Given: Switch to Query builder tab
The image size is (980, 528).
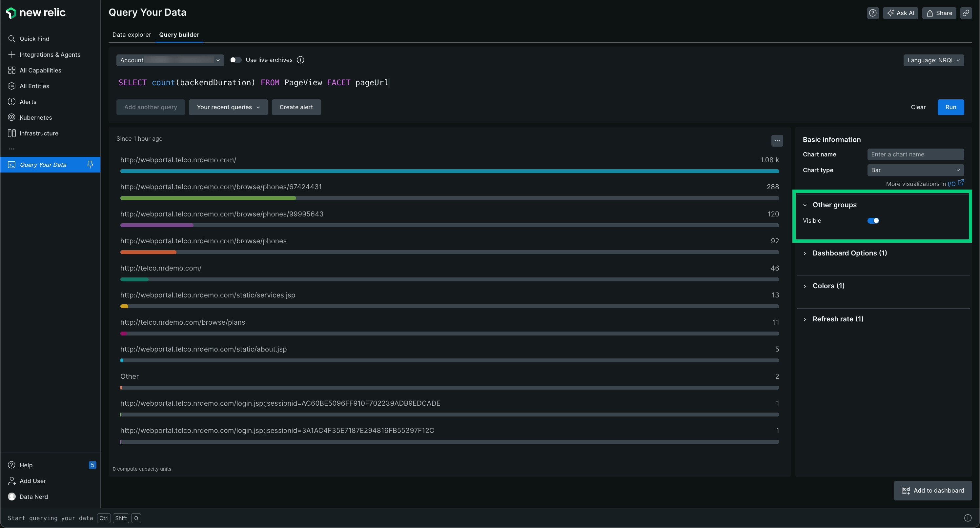Looking at the screenshot, I should (179, 34).
